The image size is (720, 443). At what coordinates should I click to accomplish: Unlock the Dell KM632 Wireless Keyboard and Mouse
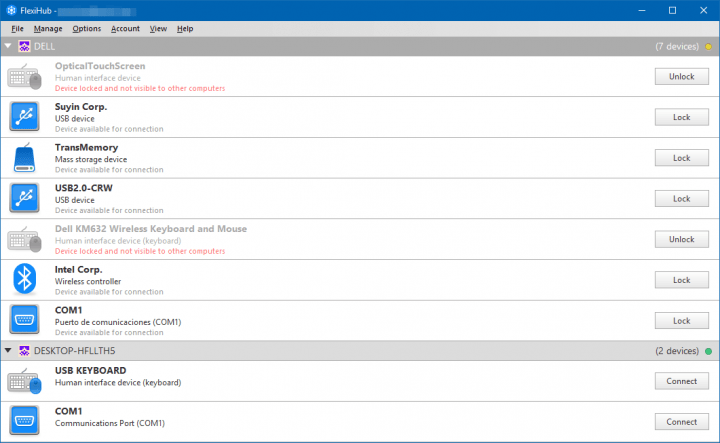coord(681,239)
